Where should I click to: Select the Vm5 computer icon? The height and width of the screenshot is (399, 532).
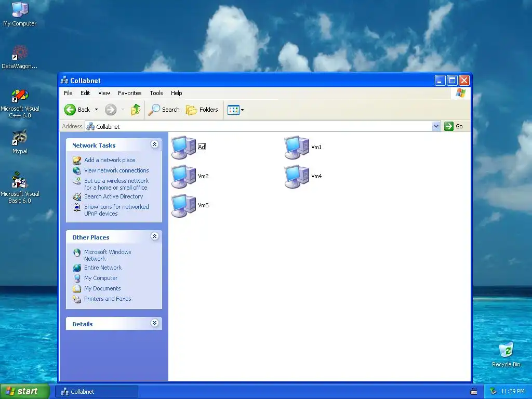(x=183, y=206)
